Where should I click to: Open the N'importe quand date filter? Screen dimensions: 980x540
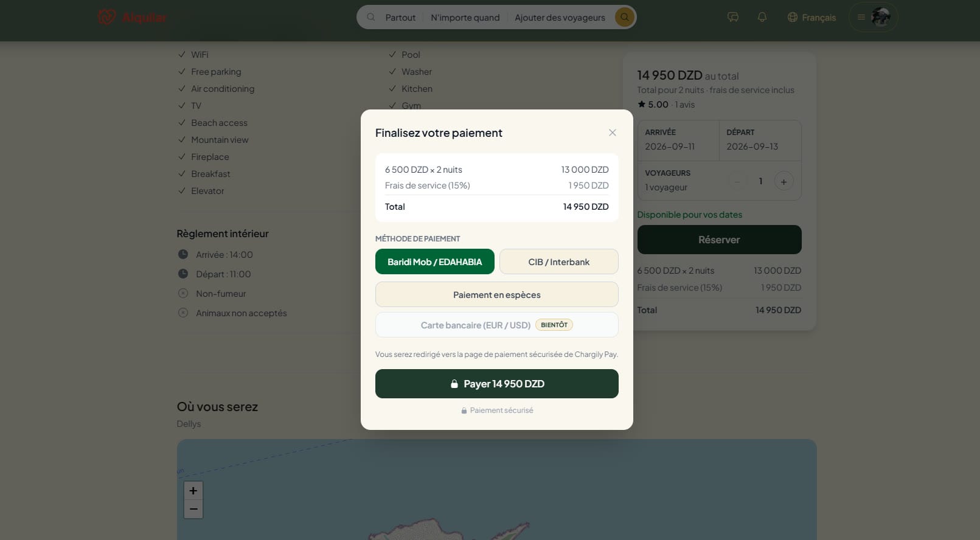[465, 18]
